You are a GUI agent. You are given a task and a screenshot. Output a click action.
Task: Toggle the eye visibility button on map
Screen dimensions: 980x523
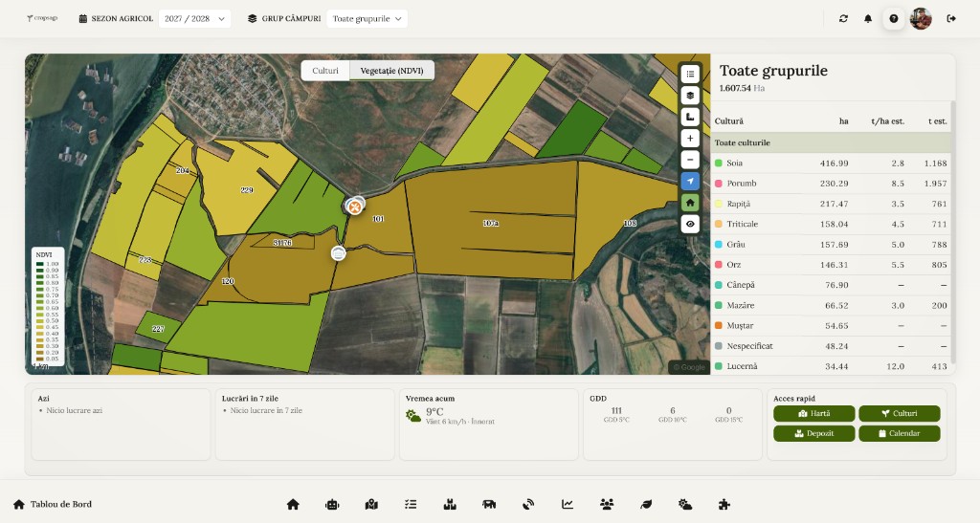click(690, 224)
